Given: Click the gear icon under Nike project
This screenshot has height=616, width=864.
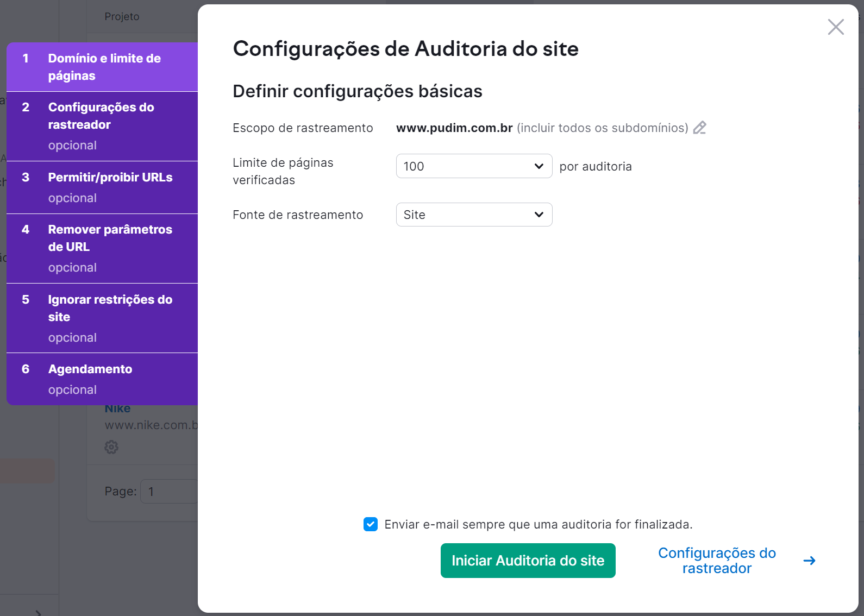Looking at the screenshot, I should 111,447.
